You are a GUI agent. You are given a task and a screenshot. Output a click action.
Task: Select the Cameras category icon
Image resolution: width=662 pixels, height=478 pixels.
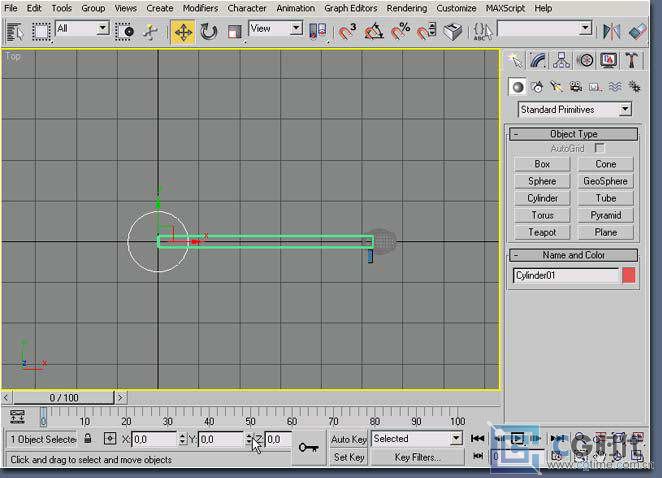[x=576, y=87]
